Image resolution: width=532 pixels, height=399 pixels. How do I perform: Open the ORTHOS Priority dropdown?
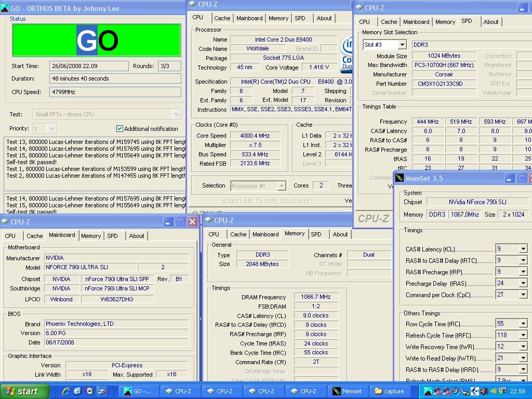click(x=51, y=129)
